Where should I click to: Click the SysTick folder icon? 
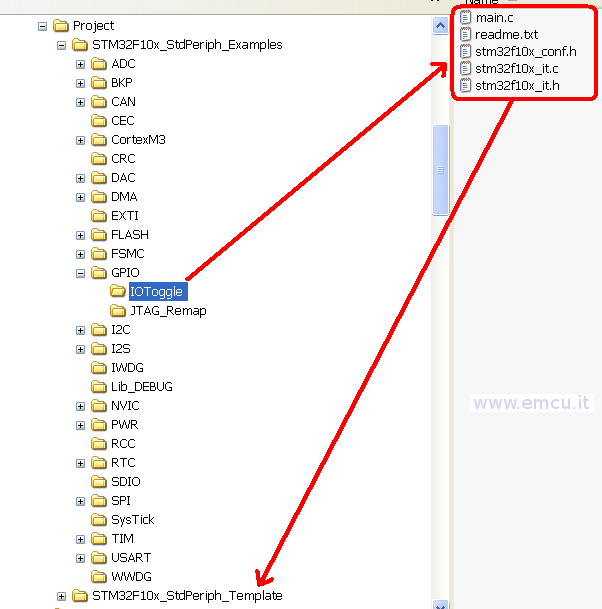click(99, 519)
